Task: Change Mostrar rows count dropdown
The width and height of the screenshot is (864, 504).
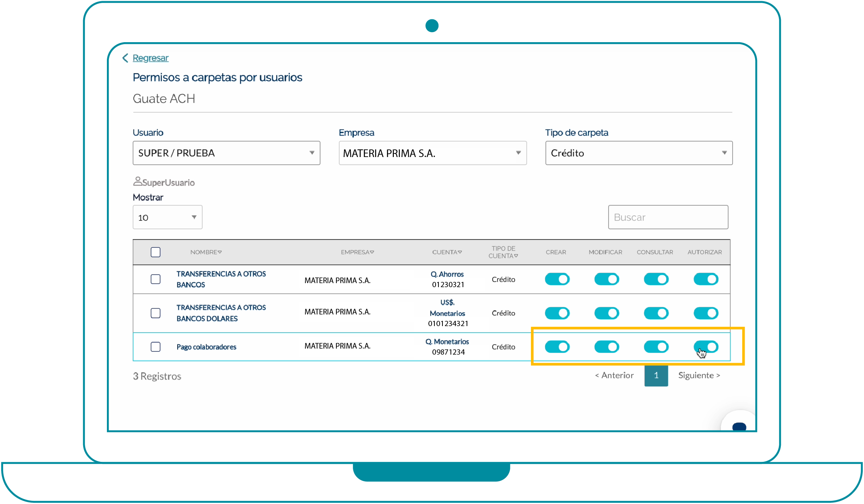Action: point(167,217)
